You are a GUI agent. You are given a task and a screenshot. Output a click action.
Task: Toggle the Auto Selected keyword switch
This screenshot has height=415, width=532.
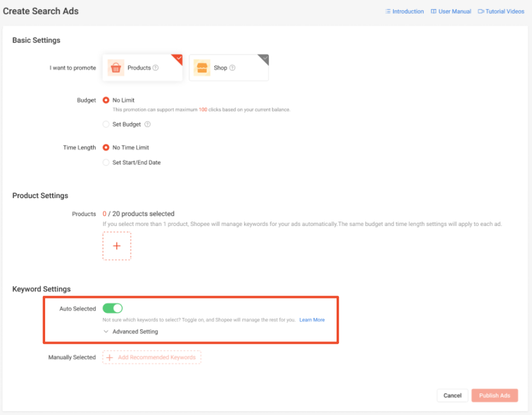pyautogui.click(x=113, y=308)
